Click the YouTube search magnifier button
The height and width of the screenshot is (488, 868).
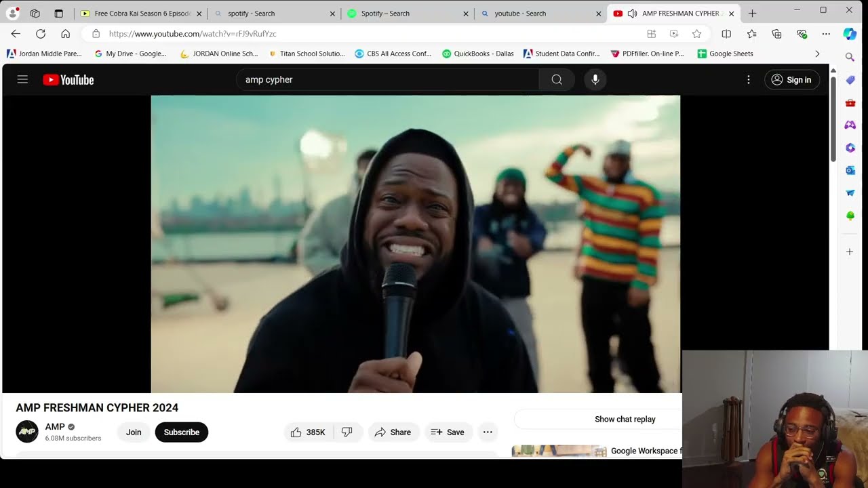557,79
